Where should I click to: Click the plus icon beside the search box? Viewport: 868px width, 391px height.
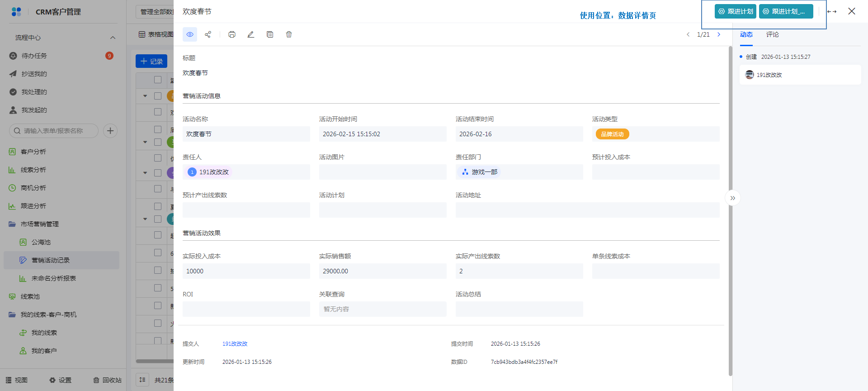click(110, 131)
